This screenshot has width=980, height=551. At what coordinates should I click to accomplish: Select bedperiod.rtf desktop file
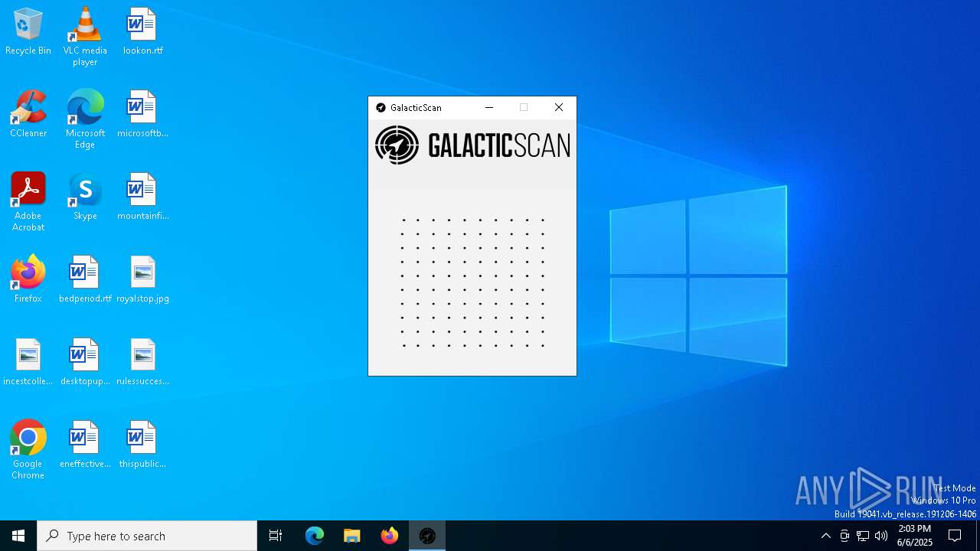85,280
